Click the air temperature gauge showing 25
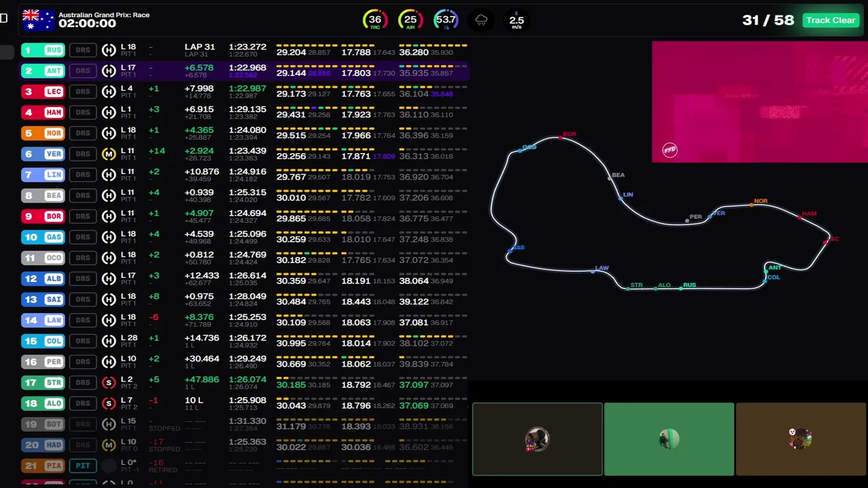Image resolution: width=868 pixels, height=488 pixels. [410, 20]
